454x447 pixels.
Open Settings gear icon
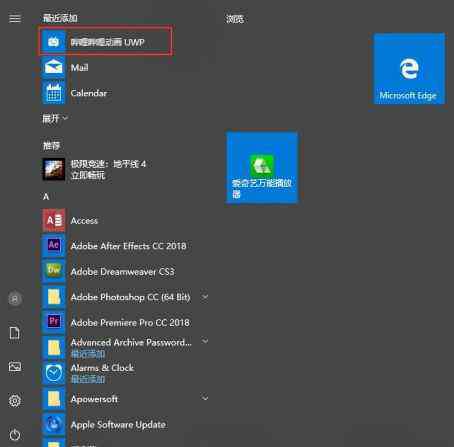[x=15, y=401]
